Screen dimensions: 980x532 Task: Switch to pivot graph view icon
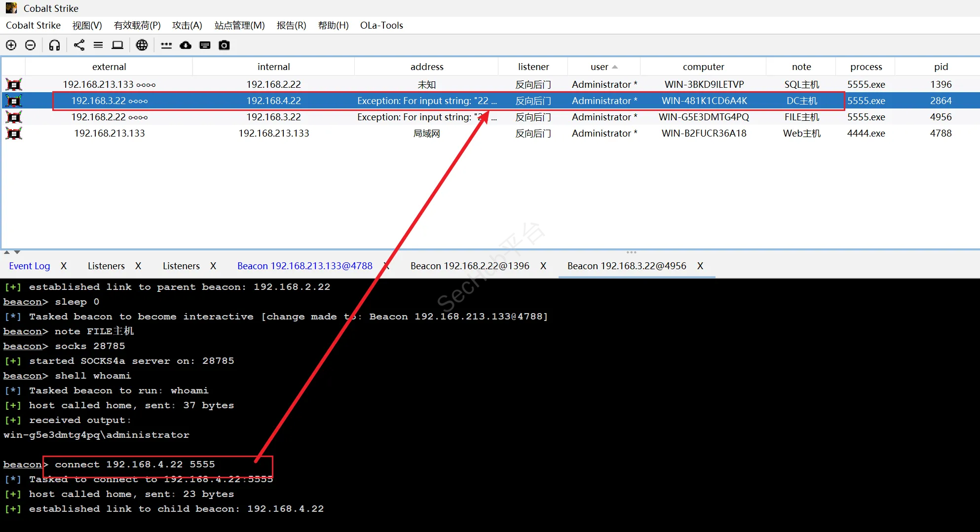(79, 45)
